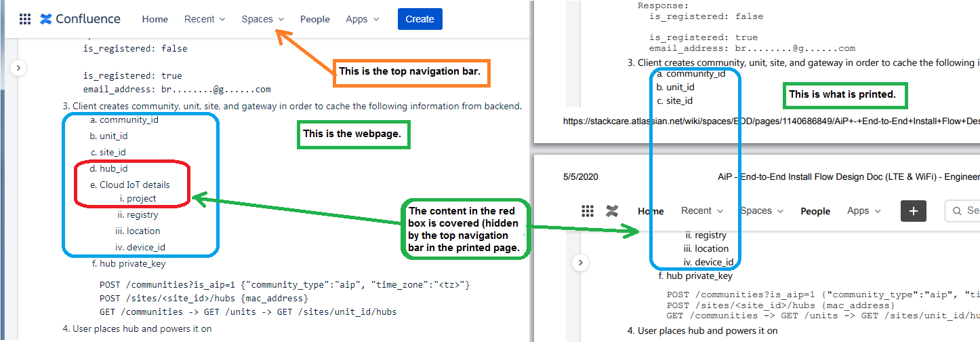Click 'email_address' line in the printed page
980x342 pixels.
pyautogui.click(x=752, y=48)
